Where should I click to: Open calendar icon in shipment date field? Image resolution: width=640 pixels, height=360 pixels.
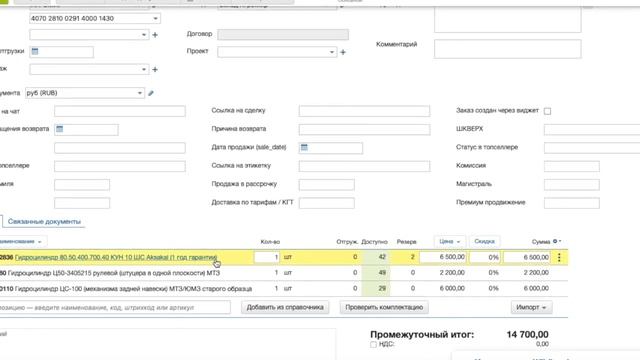click(35, 51)
